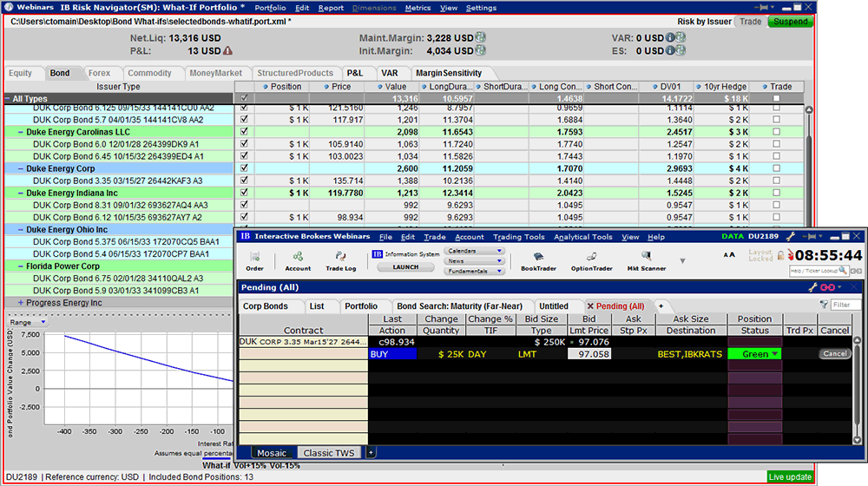Screen dimensions: 868x486
Task: Refresh Init.Margin with the globe icon
Action: click(481, 49)
